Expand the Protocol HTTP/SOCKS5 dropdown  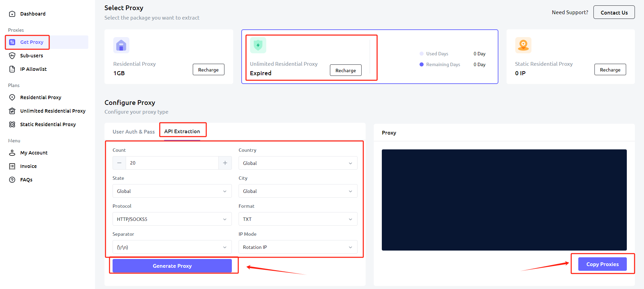click(x=172, y=219)
